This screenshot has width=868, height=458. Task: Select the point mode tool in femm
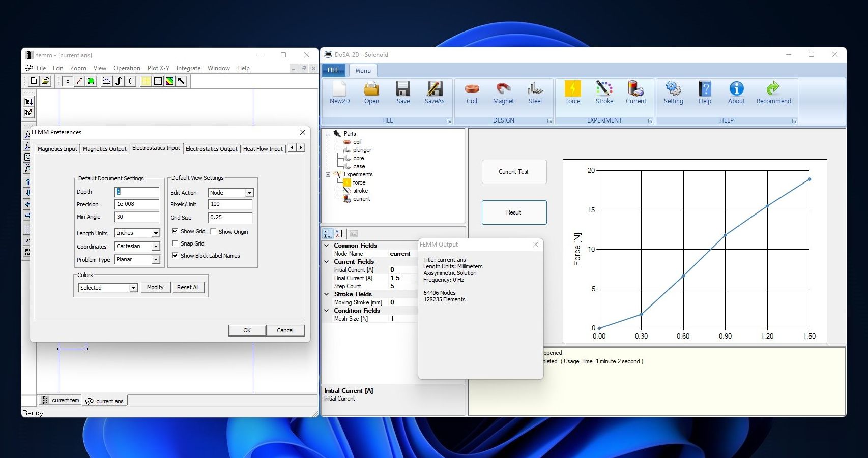coord(68,81)
